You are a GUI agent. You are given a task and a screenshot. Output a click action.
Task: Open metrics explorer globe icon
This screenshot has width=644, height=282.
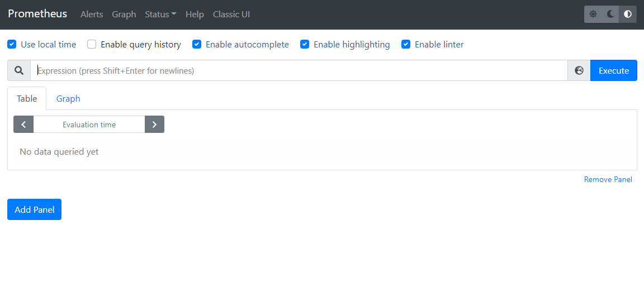click(x=579, y=70)
